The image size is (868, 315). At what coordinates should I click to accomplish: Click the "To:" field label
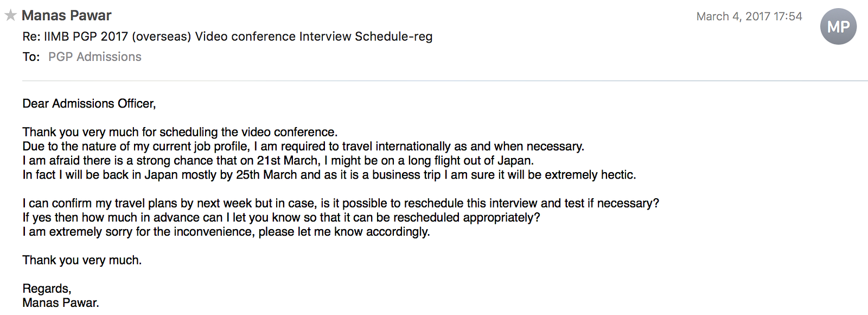(x=31, y=56)
